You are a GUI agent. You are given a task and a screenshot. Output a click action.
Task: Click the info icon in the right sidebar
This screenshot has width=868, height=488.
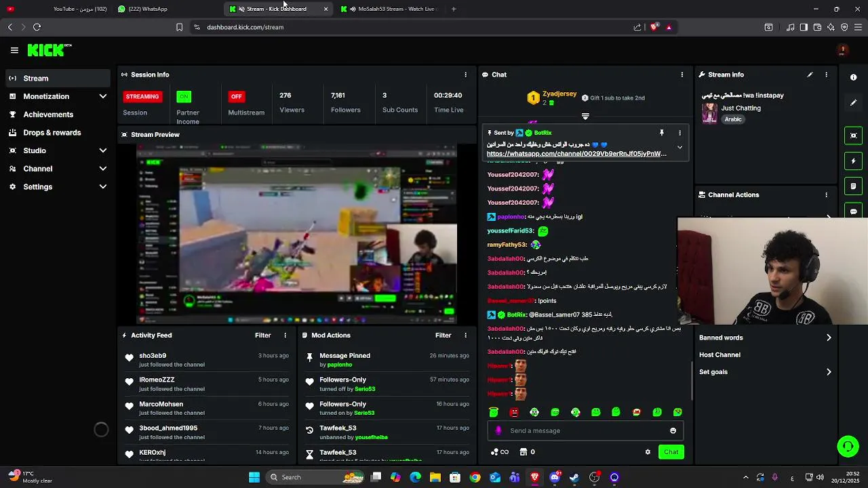[x=854, y=77]
